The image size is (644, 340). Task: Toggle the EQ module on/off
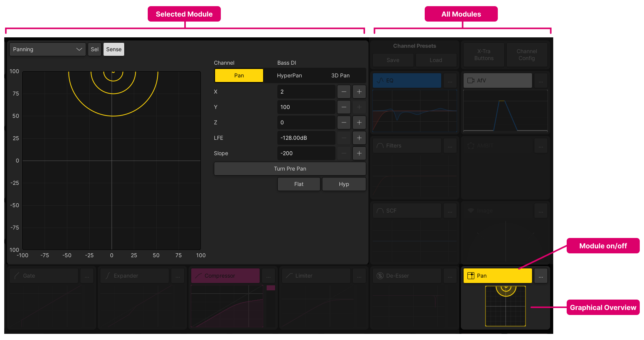coord(407,80)
